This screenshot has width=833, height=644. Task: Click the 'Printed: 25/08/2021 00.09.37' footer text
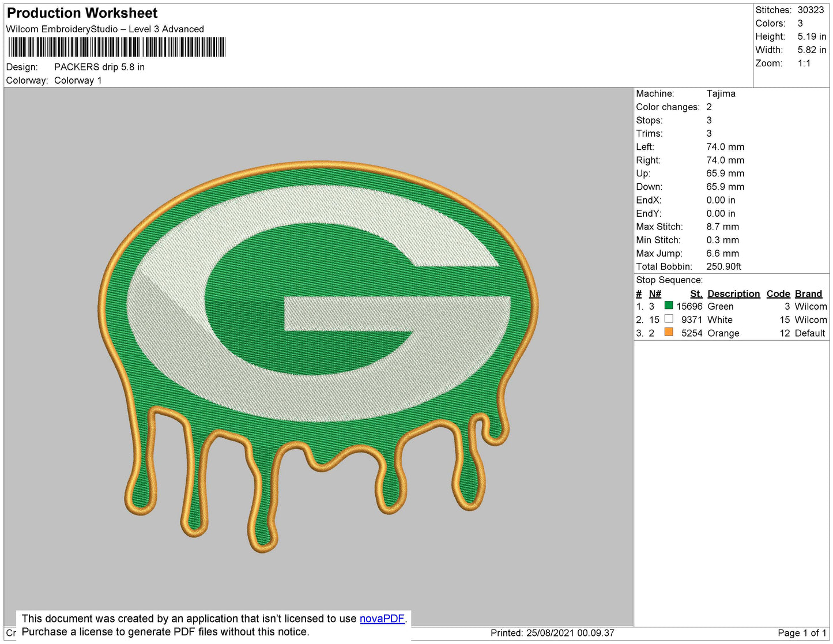(x=552, y=633)
